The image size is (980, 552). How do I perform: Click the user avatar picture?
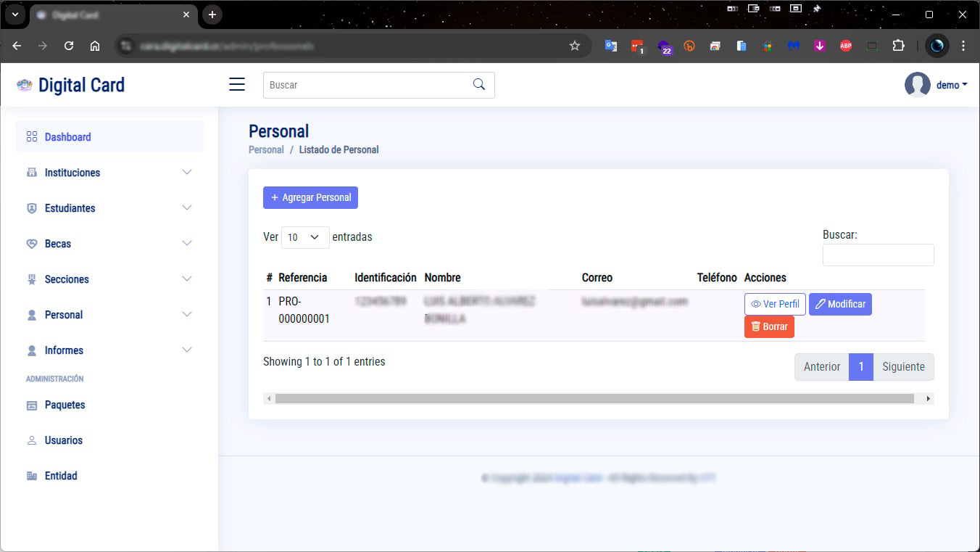(x=917, y=85)
